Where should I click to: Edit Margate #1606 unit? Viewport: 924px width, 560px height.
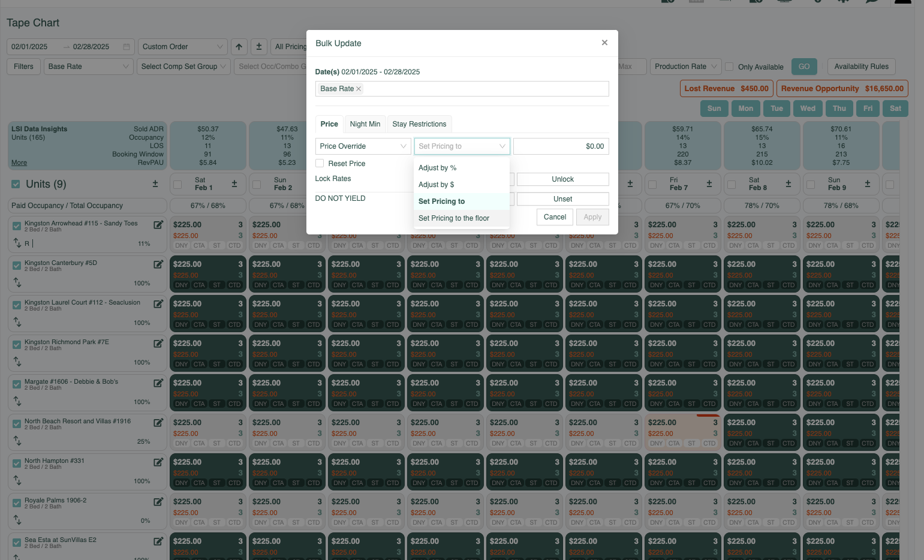tap(158, 383)
